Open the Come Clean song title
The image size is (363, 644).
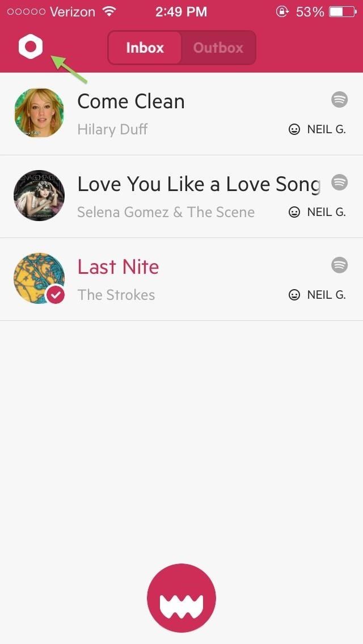click(x=131, y=101)
